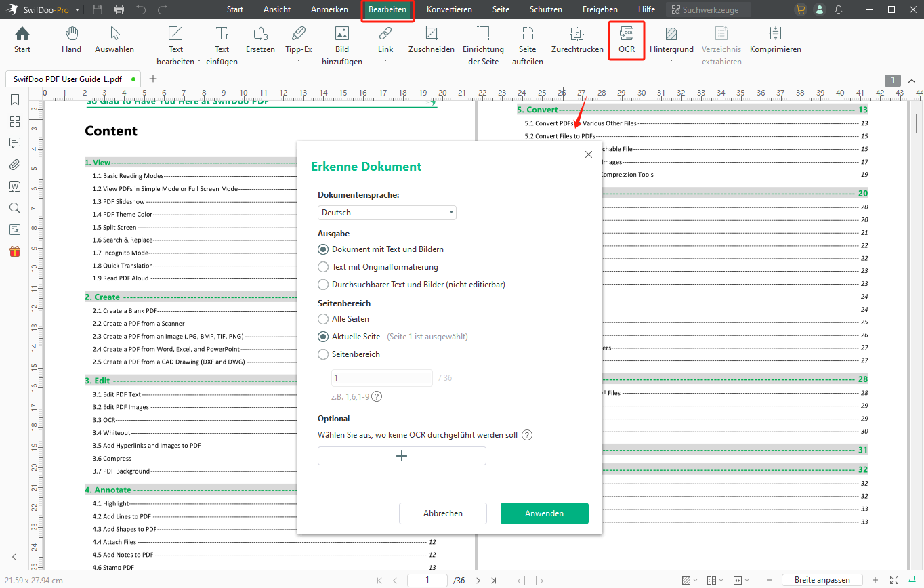Click the Start home icon in ribbon
Image resolution: width=924 pixels, height=588 pixels.
(22, 40)
